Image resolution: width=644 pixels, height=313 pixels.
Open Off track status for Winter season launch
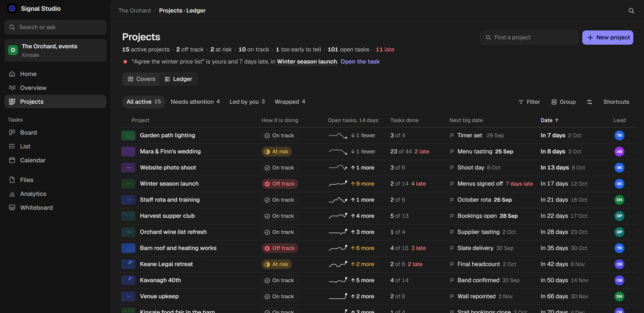tap(280, 184)
